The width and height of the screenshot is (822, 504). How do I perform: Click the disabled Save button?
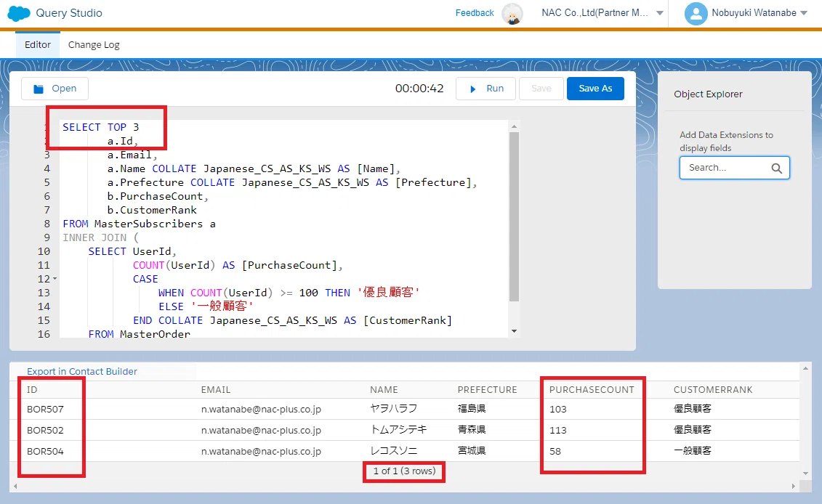click(541, 89)
